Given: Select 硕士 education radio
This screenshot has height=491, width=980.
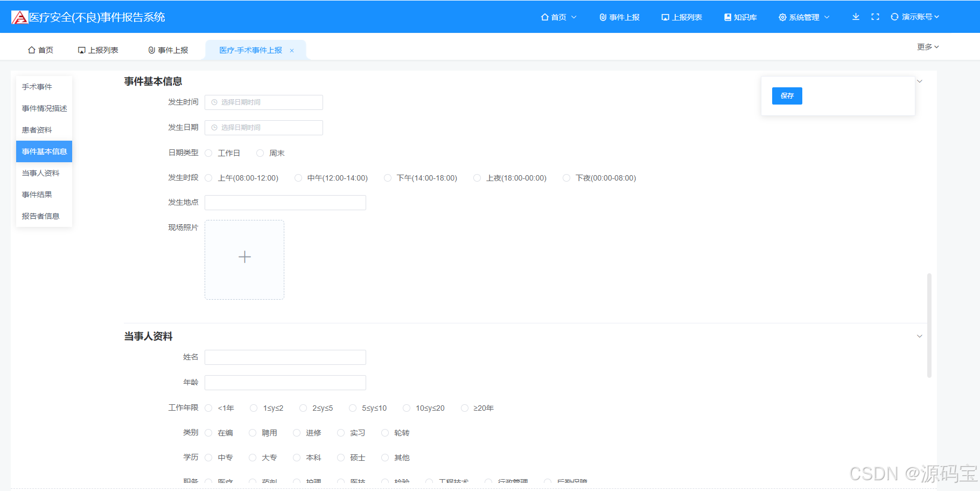Looking at the screenshot, I should point(341,458).
